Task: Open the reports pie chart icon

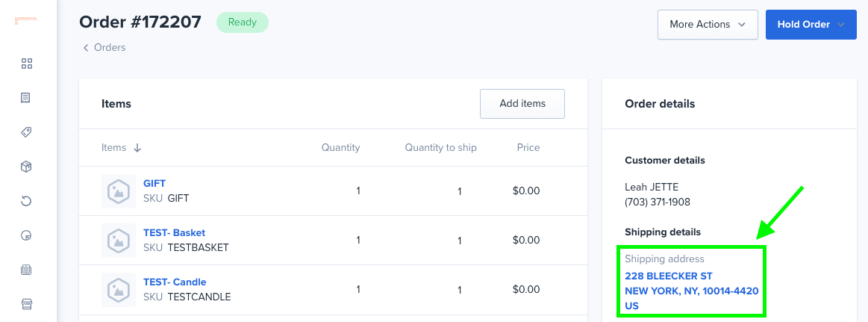Action: pyautogui.click(x=26, y=235)
